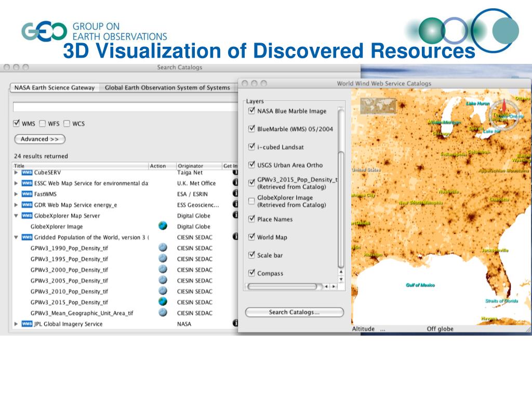Collapse the GlobeXplorer Map Server row
Screen dimensions: 532x399
click(16, 216)
